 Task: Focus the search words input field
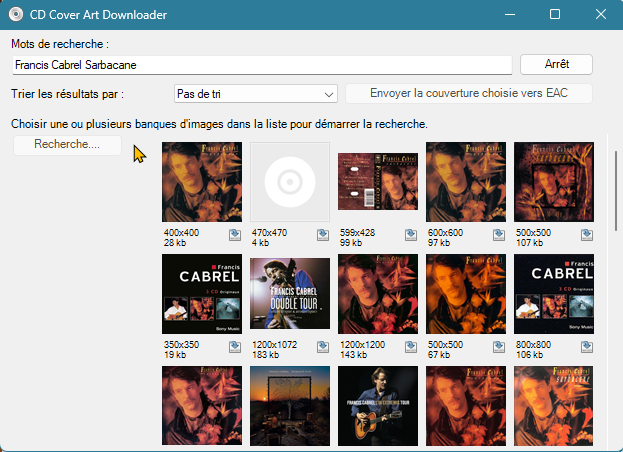262,65
